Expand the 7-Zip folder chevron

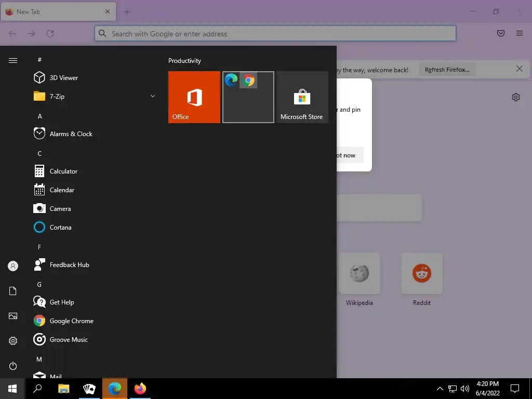point(153,96)
